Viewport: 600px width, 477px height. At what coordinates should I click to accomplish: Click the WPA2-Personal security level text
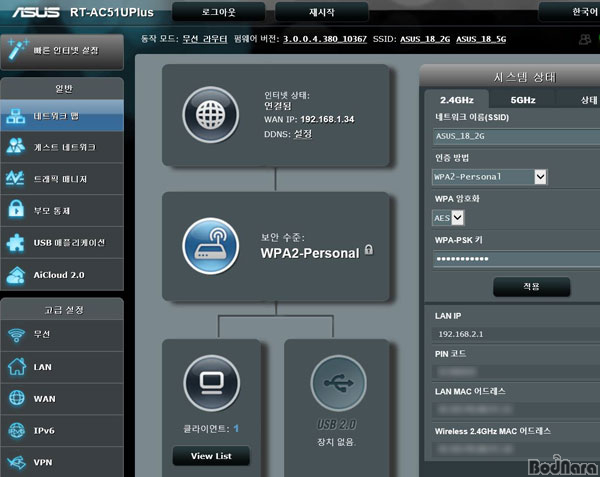(310, 253)
